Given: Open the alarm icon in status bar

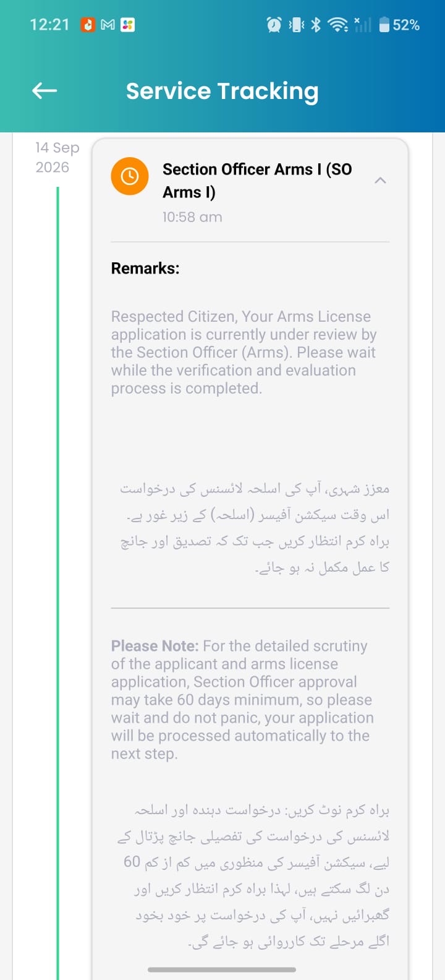Looking at the screenshot, I should (274, 25).
